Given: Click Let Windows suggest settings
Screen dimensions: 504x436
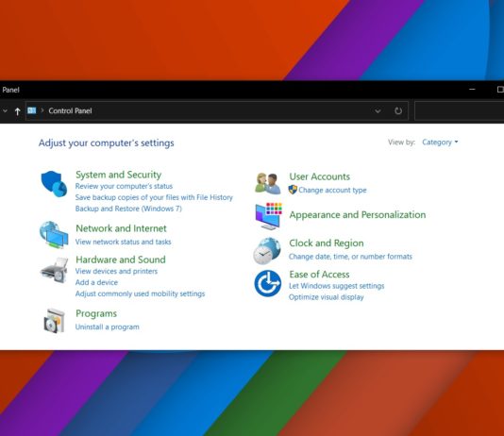Looking at the screenshot, I should [x=337, y=286].
